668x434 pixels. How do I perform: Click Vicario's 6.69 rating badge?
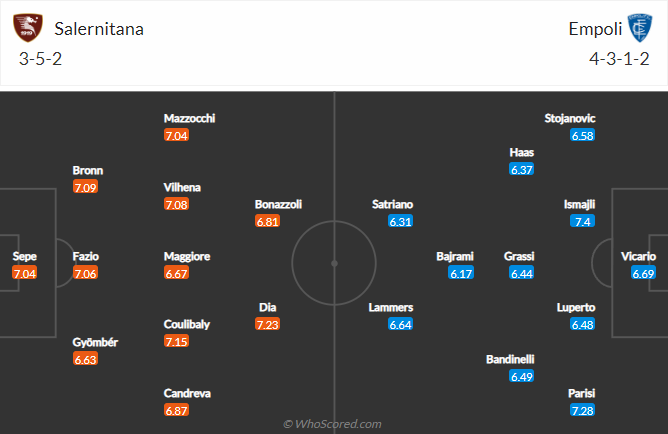point(643,273)
